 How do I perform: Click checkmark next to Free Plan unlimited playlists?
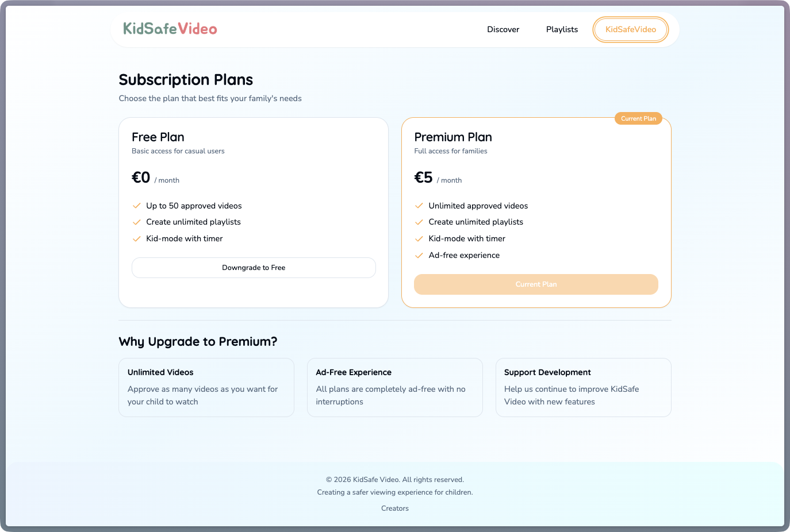(x=137, y=222)
